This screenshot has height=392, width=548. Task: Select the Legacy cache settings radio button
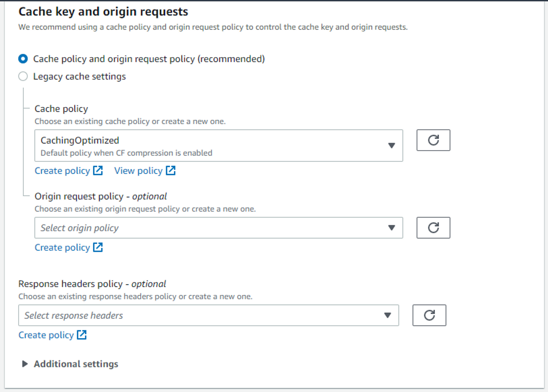pos(23,76)
